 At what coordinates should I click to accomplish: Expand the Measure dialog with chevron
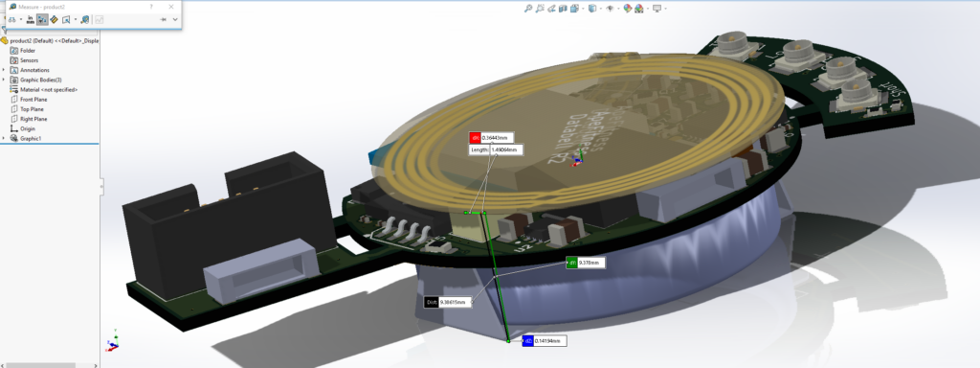click(x=175, y=19)
